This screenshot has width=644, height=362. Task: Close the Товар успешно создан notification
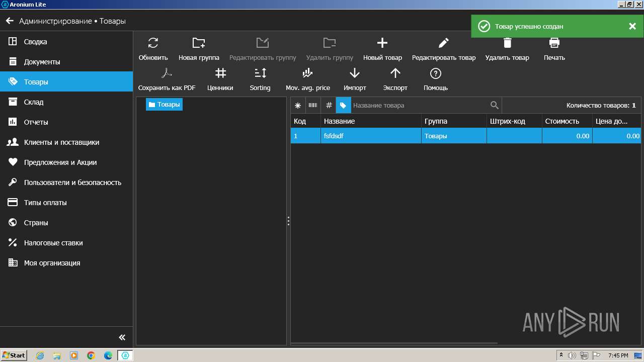pyautogui.click(x=632, y=26)
